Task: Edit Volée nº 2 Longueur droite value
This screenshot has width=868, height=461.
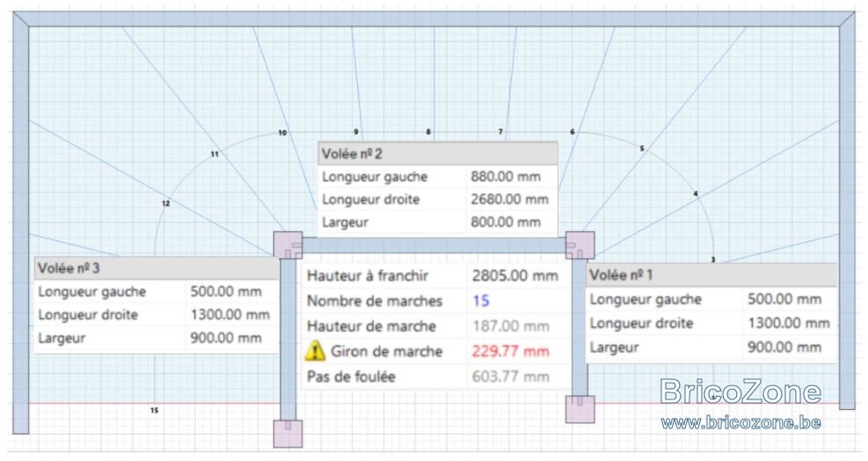Action: 509,200
